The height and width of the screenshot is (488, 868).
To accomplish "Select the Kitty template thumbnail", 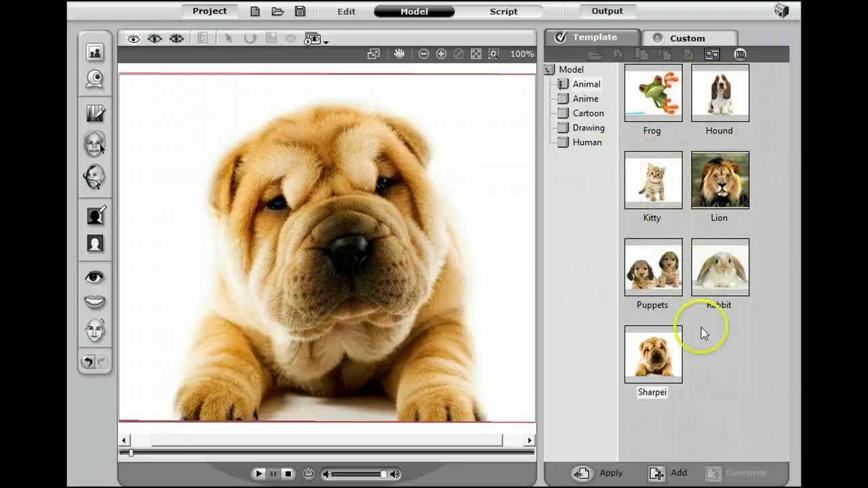I will coord(653,180).
